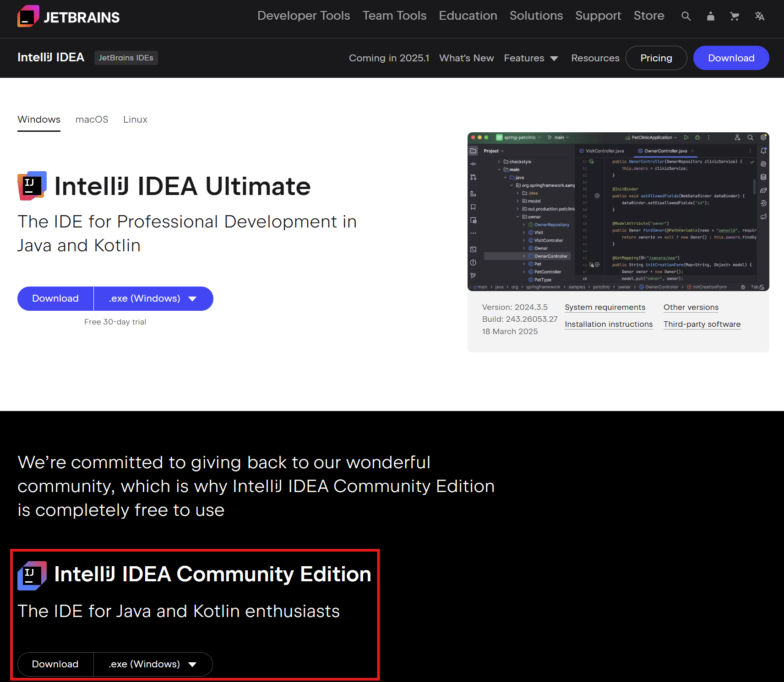The image size is (784, 682).
Task: Click the JetBrains logo
Action: pos(69,16)
